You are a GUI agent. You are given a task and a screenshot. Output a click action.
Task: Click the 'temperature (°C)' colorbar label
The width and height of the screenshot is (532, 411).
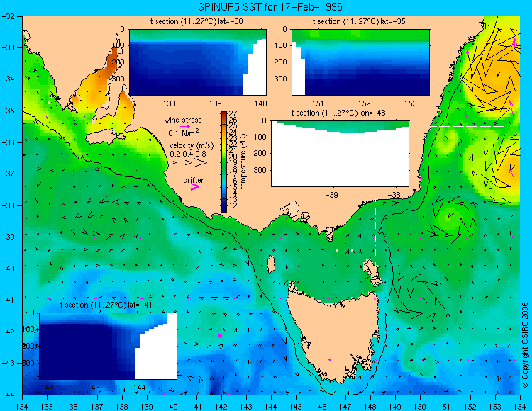(x=243, y=162)
